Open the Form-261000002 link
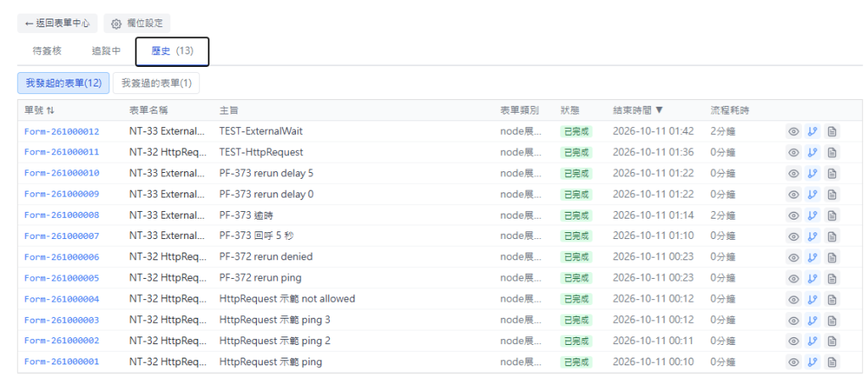 [x=62, y=342]
